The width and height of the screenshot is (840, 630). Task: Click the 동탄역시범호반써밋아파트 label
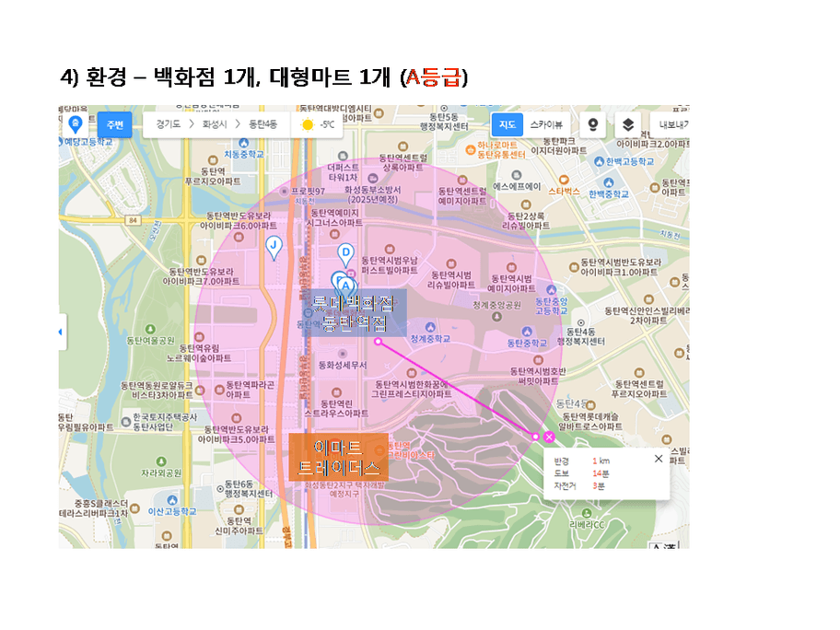538,376
